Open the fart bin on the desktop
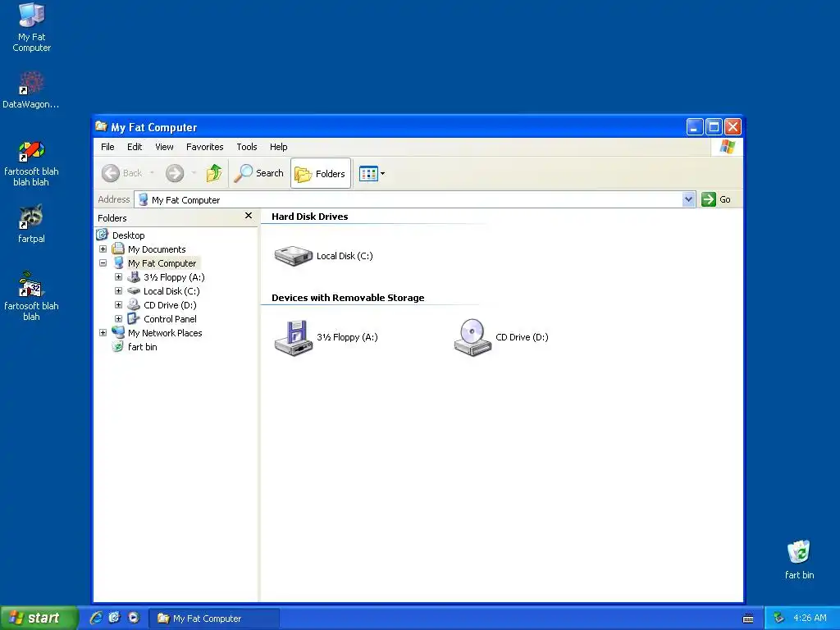The width and height of the screenshot is (840, 630). (799, 559)
